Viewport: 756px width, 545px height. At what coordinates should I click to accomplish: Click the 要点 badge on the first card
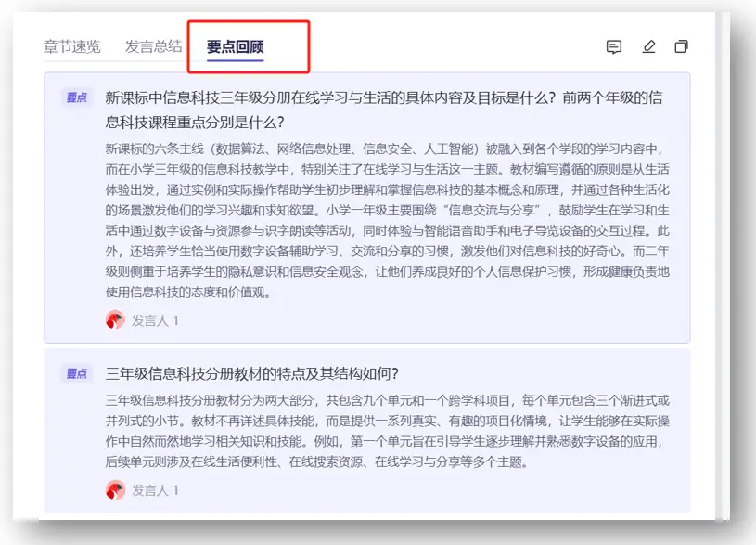pos(76,97)
